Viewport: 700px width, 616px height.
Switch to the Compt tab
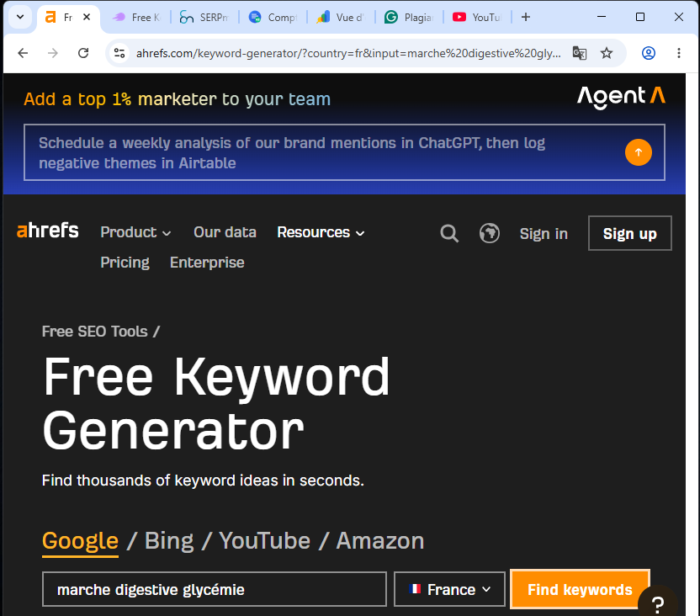[x=272, y=18]
